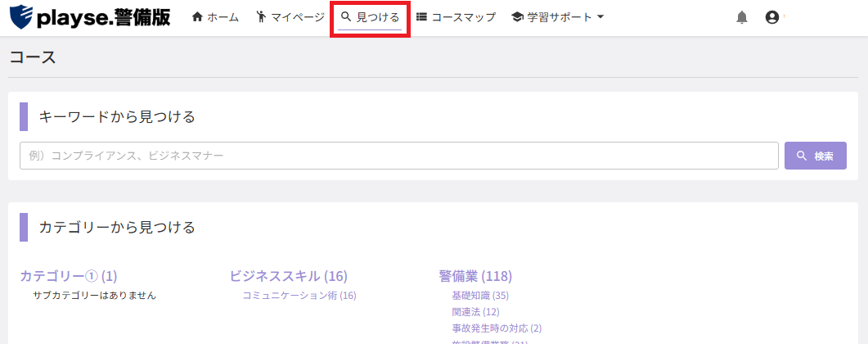Expand the 学習サポート dropdown arrow
The width and height of the screenshot is (868, 344).
click(x=600, y=17)
